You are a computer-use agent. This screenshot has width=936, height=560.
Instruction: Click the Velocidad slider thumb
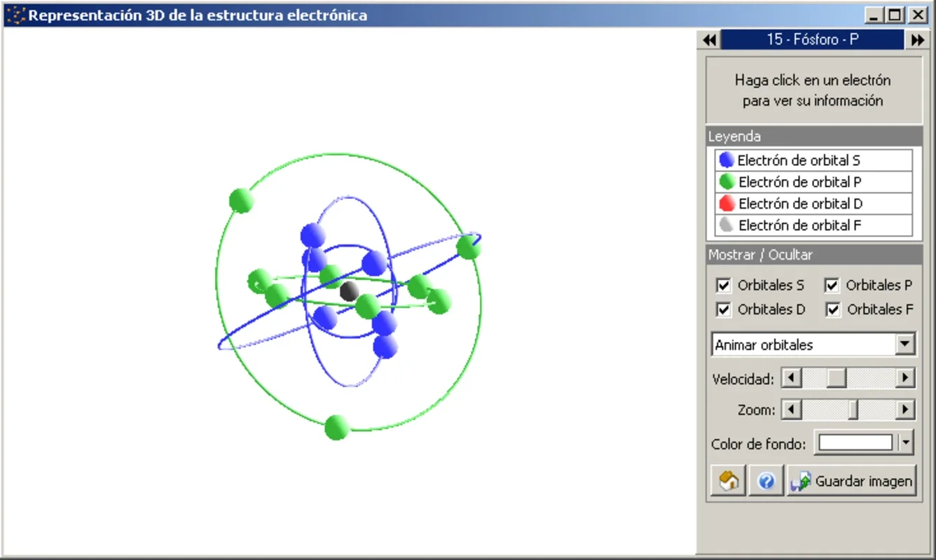click(837, 379)
